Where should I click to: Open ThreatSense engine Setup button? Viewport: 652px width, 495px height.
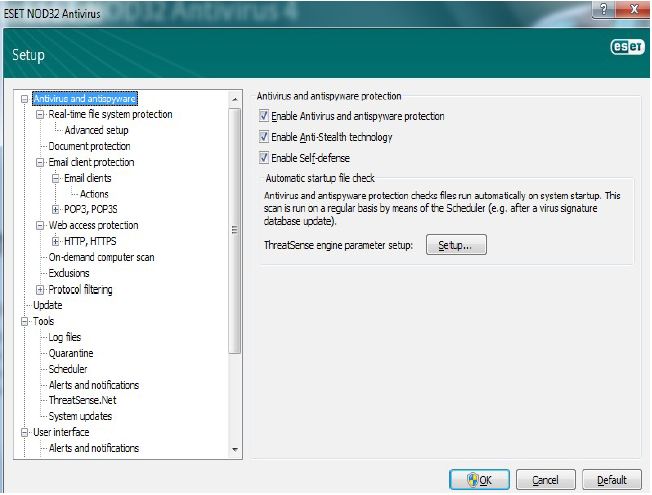(456, 245)
